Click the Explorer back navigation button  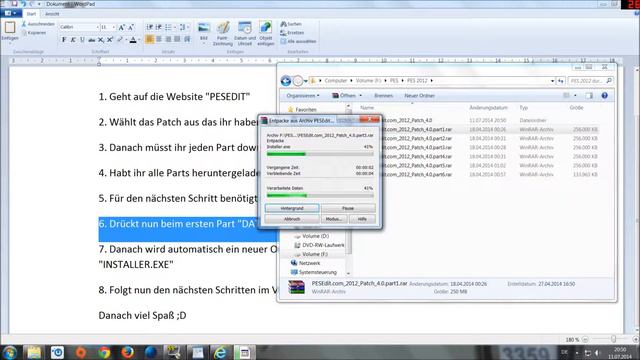[x=286, y=81]
